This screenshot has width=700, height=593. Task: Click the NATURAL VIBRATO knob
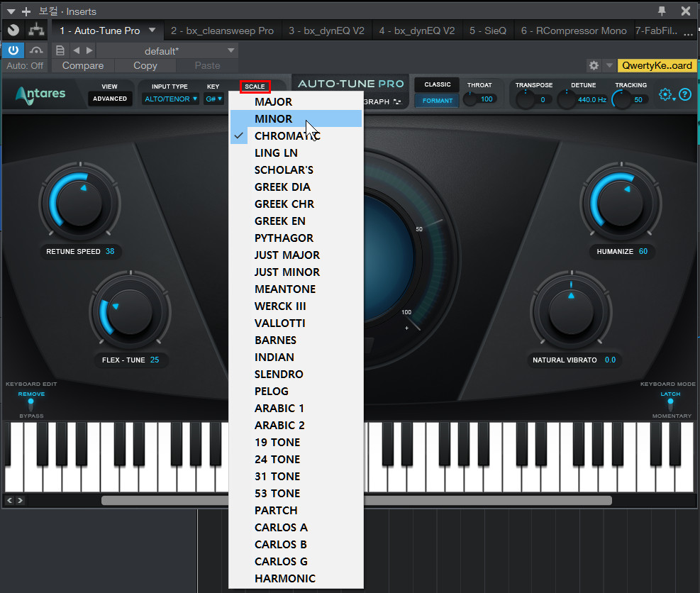[571, 311]
